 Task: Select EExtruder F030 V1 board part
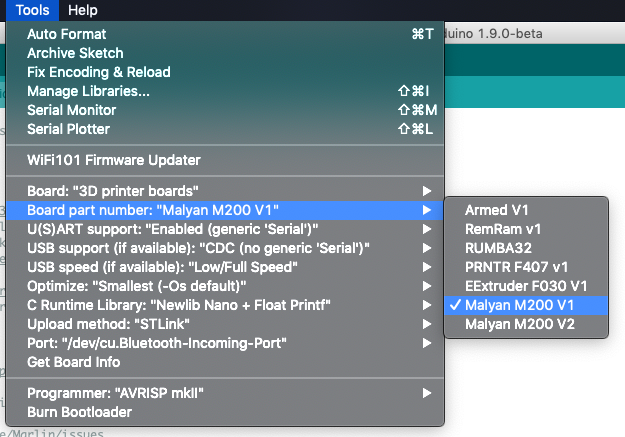tap(526, 286)
